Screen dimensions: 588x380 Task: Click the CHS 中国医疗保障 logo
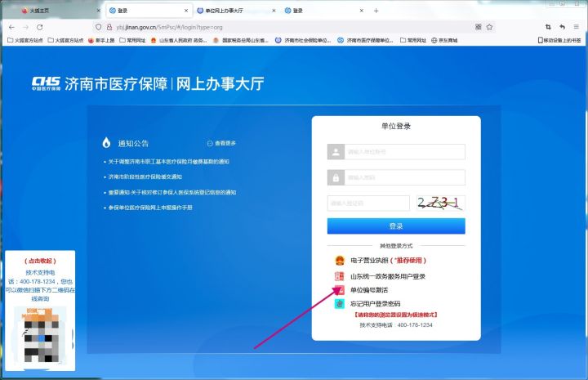pyautogui.click(x=46, y=83)
